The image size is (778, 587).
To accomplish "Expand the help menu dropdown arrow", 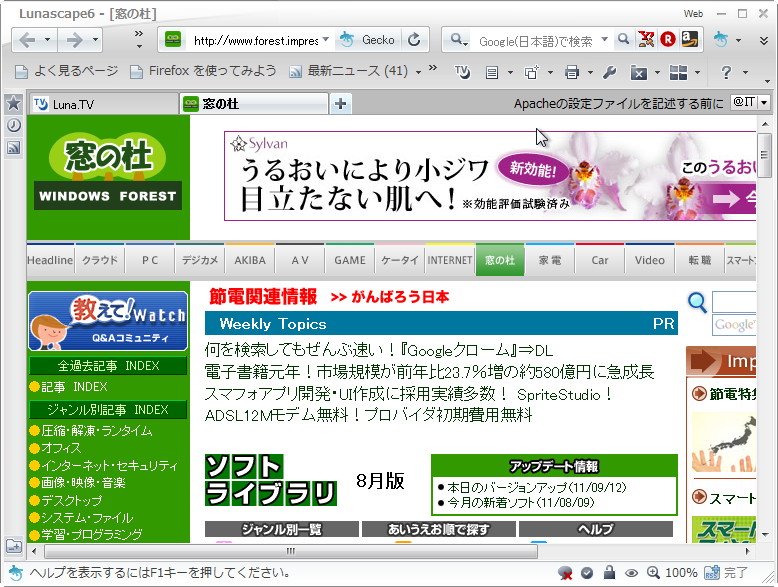I will pos(745,73).
